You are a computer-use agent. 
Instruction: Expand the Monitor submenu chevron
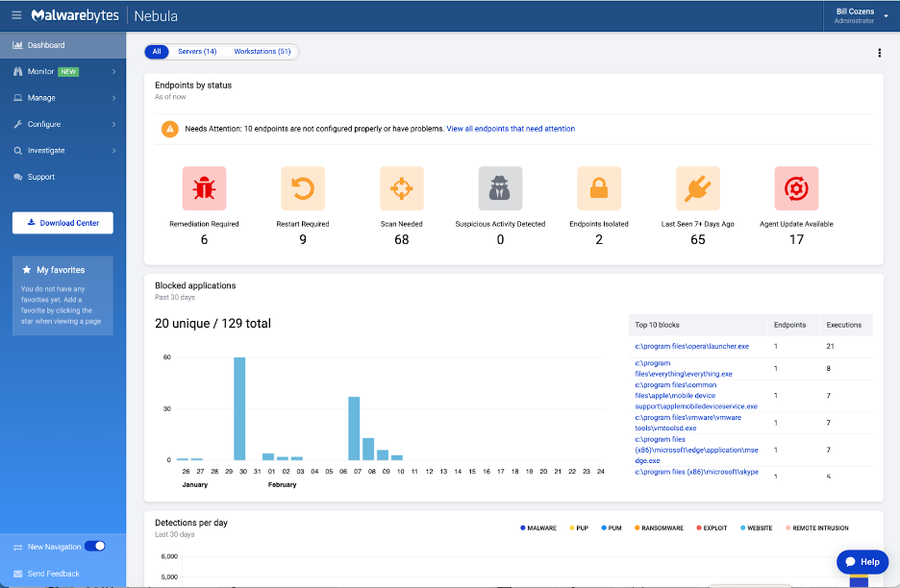(113, 72)
